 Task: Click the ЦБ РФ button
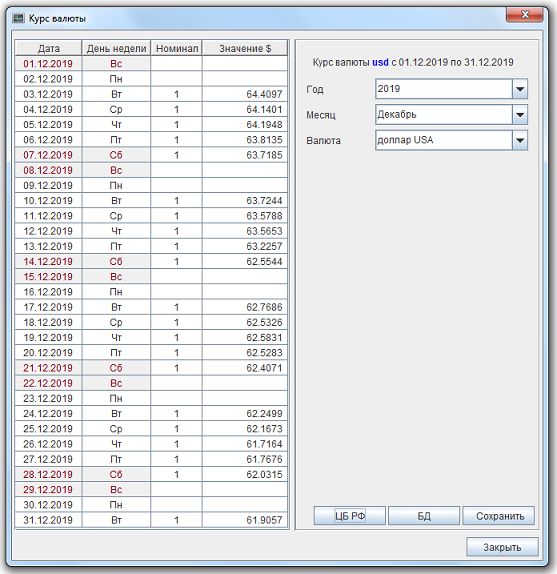pos(349,516)
